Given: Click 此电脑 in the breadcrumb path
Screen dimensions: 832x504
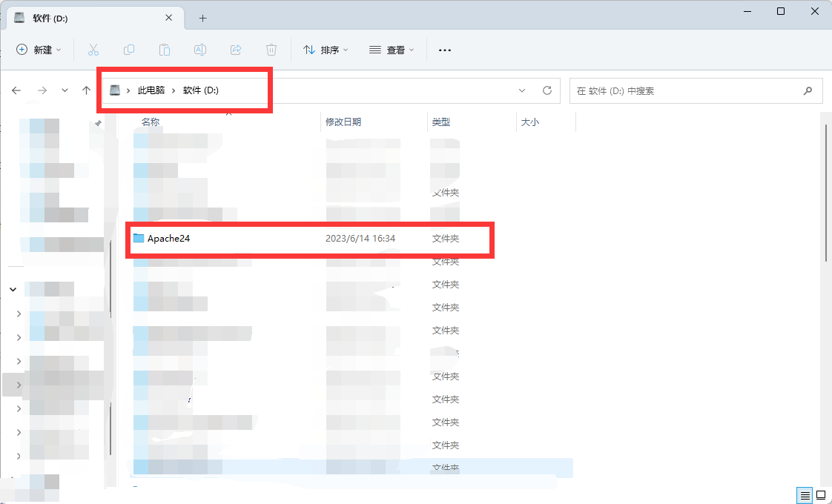Looking at the screenshot, I should [x=152, y=90].
